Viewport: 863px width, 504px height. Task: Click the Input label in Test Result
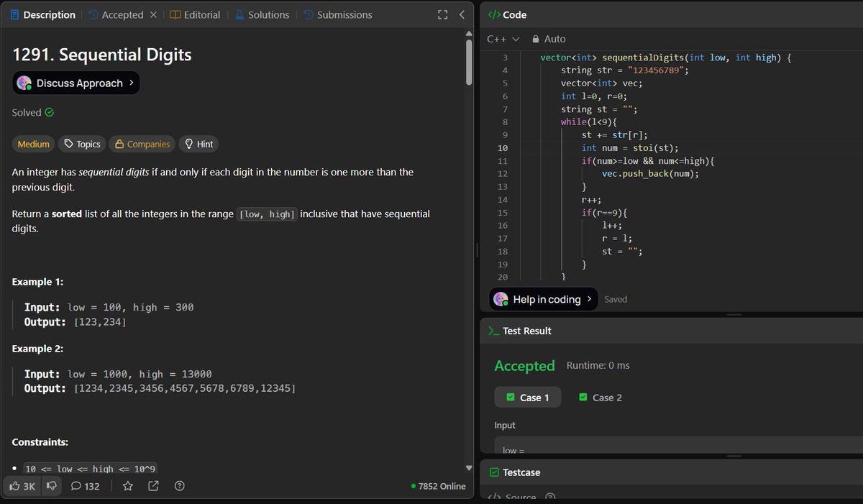tap(505, 426)
